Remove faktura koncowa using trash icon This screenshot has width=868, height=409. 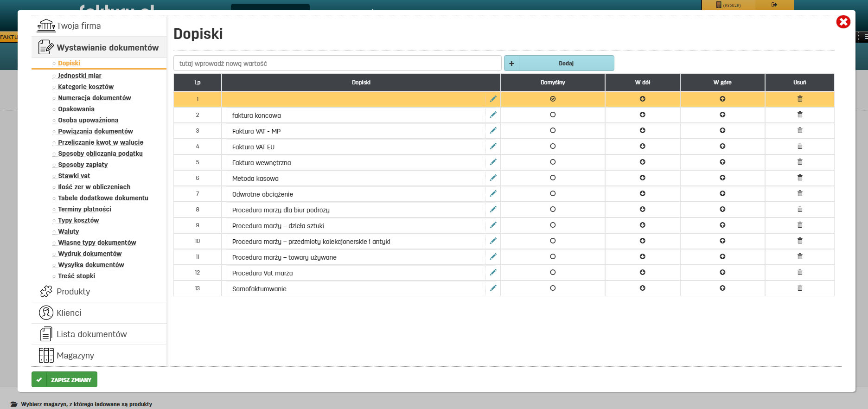[799, 115]
